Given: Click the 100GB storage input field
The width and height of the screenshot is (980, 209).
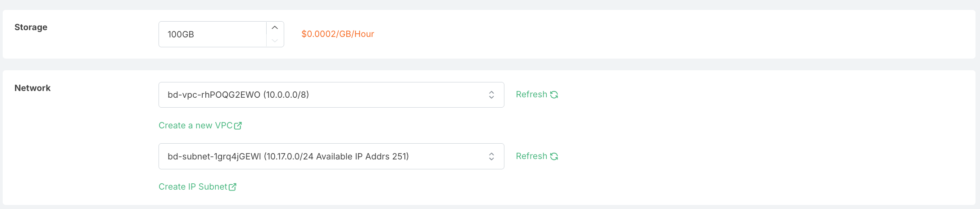Looking at the screenshot, I should 213,34.
